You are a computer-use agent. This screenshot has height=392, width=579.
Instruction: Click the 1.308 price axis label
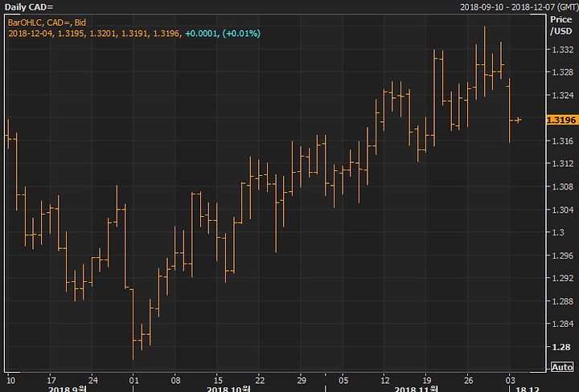click(563, 186)
